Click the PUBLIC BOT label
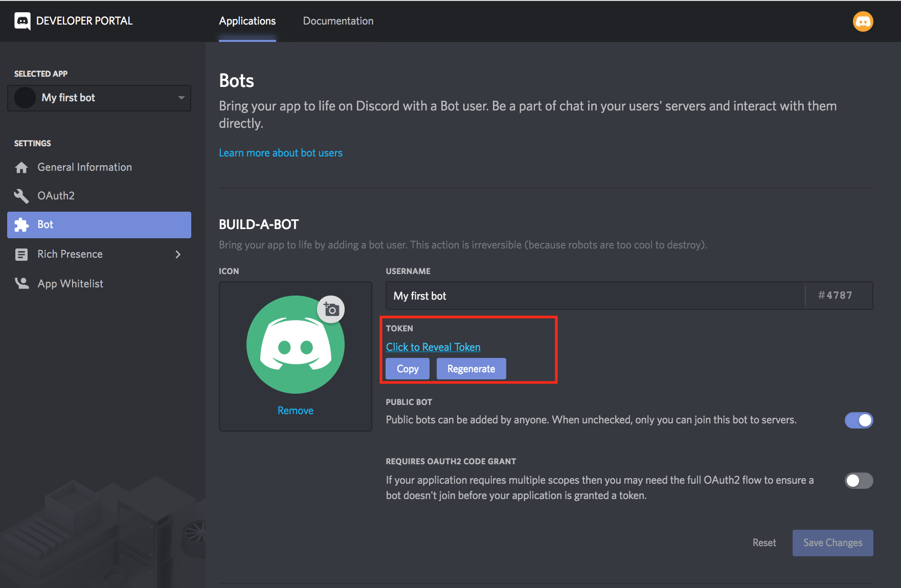This screenshot has height=588, width=901. 409,402
